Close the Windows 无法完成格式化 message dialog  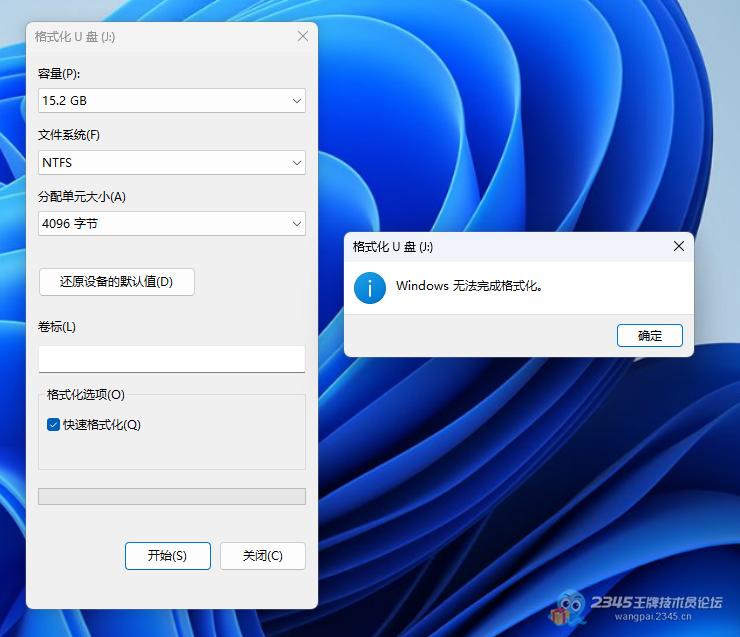(x=679, y=246)
